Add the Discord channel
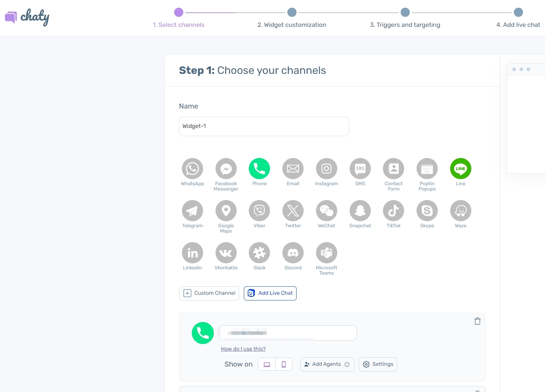This screenshot has width=545, height=392. pos(293,253)
